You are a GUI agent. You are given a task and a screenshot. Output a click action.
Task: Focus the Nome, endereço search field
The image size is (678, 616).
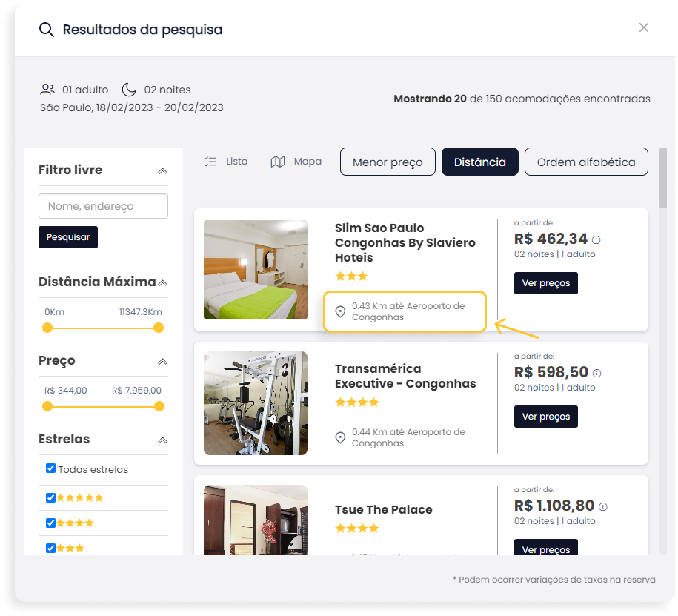(x=103, y=206)
